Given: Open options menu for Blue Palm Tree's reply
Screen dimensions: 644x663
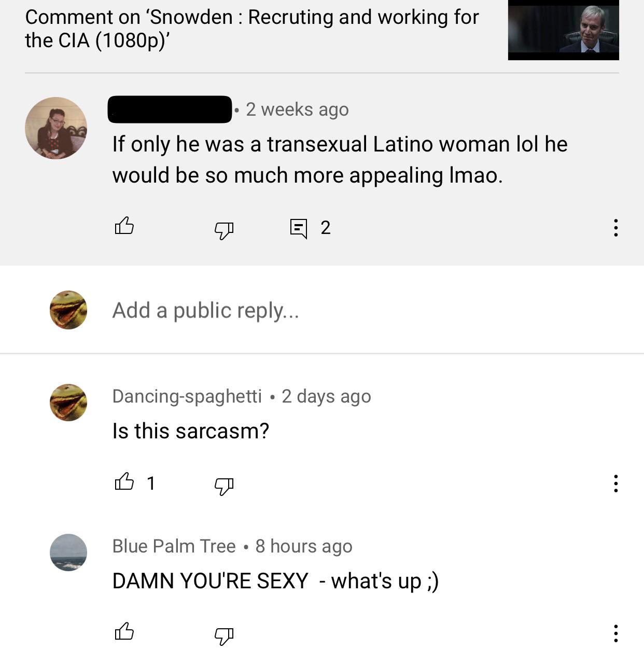Looking at the screenshot, I should tap(615, 633).
